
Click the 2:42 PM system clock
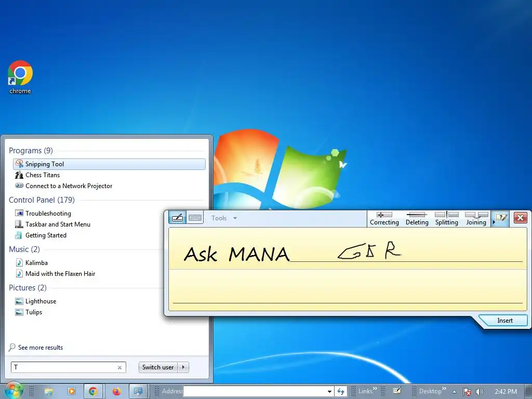click(506, 392)
